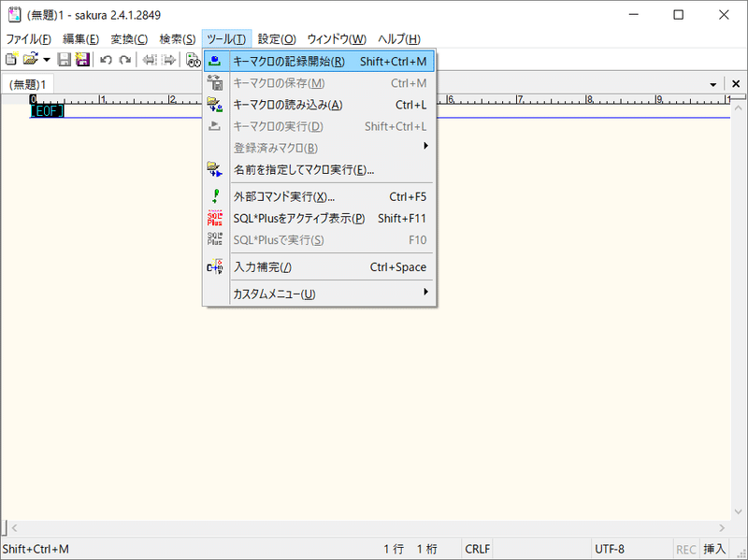Click the jump forward right arrow icon
The image size is (748, 560).
coord(169,60)
